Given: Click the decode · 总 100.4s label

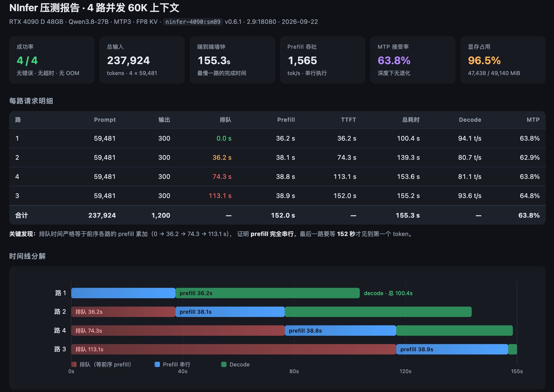Looking at the screenshot, I should (x=388, y=293).
